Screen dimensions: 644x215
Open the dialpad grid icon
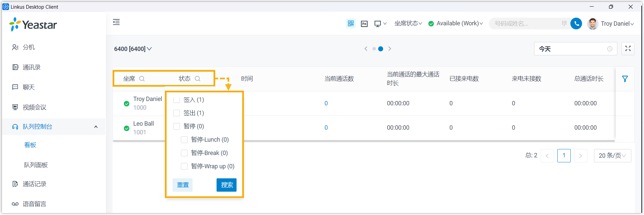pos(564,23)
